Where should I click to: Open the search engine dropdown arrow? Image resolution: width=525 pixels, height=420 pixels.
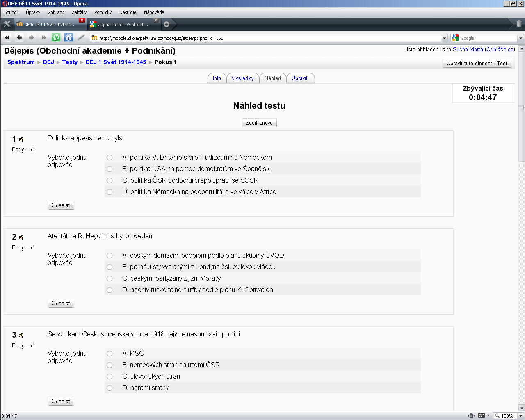click(520, 38)
